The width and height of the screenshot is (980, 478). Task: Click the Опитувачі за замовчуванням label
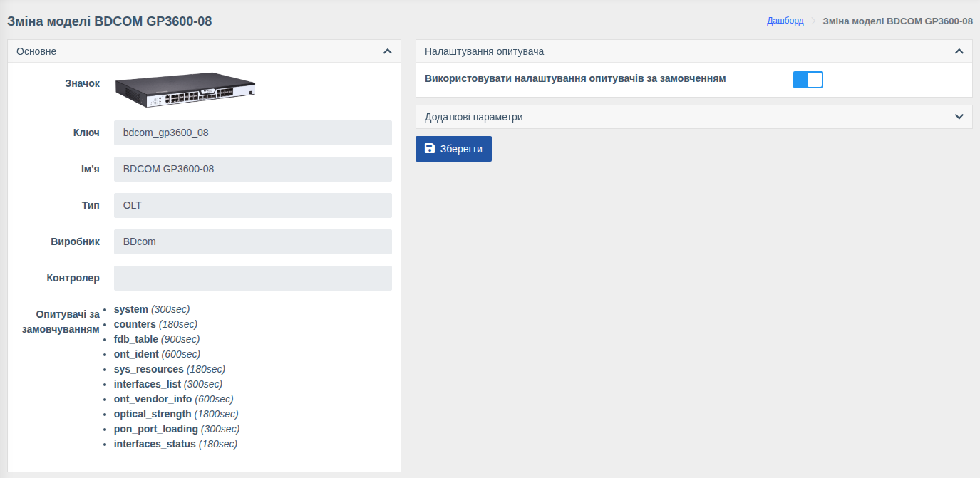tap(61, 321)
